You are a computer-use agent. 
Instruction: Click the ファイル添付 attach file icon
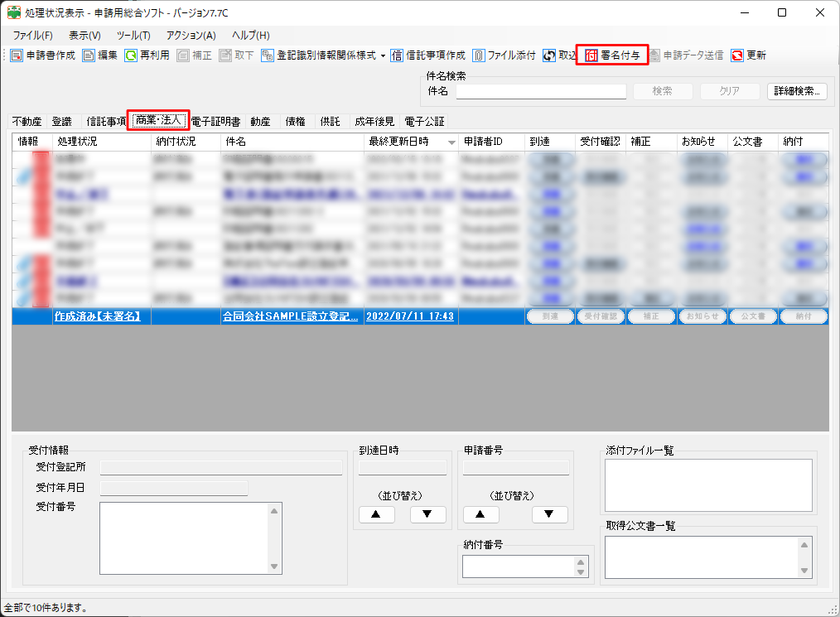[479, 55]
